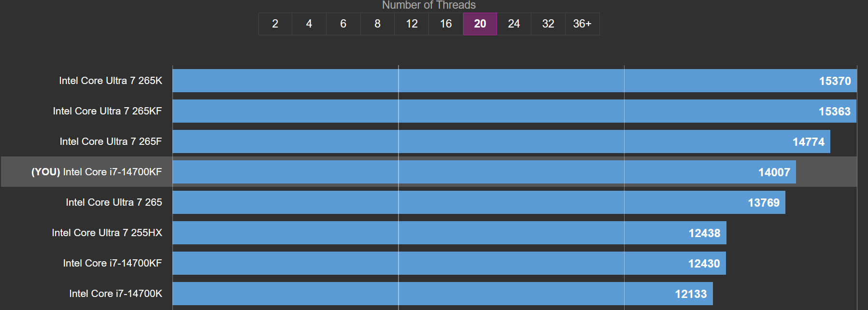The width and height of the screenshot is (868, 310).
Task: Select the 2 threads tab
Action: [275, 24]
